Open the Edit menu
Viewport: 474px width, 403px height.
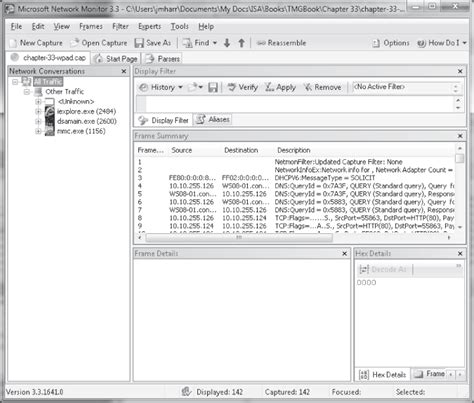(x=38, y=27)
